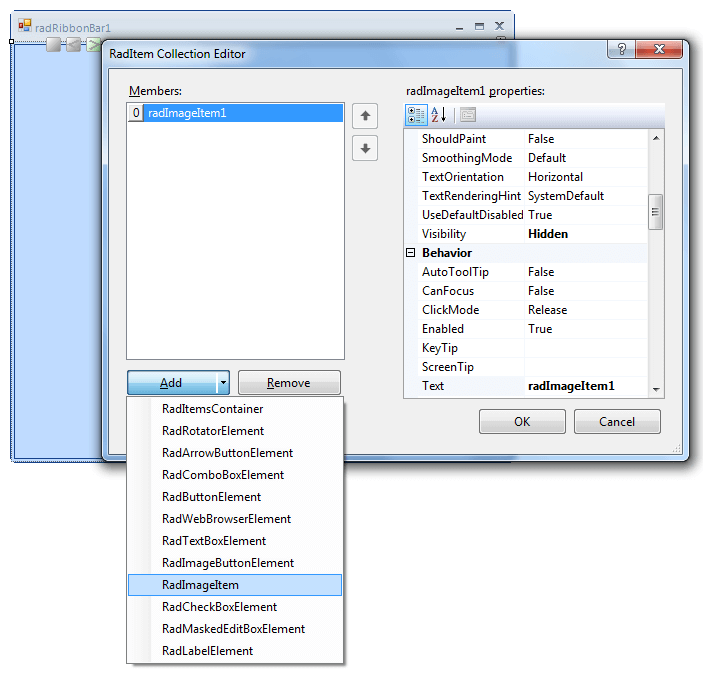Dismiss dialog with Cancel button
Image resolution: width=703 pixels, height=676 pixels.
coord(617,422)
